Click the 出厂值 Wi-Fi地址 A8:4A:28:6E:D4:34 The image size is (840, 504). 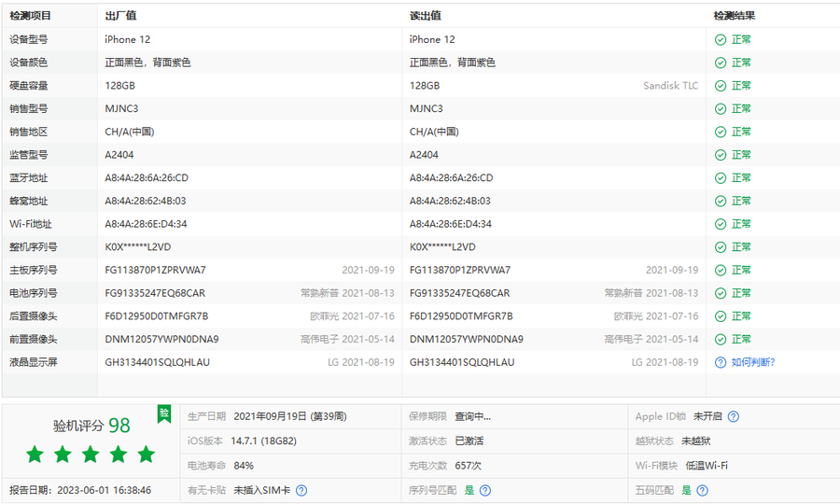pos(146,224)
